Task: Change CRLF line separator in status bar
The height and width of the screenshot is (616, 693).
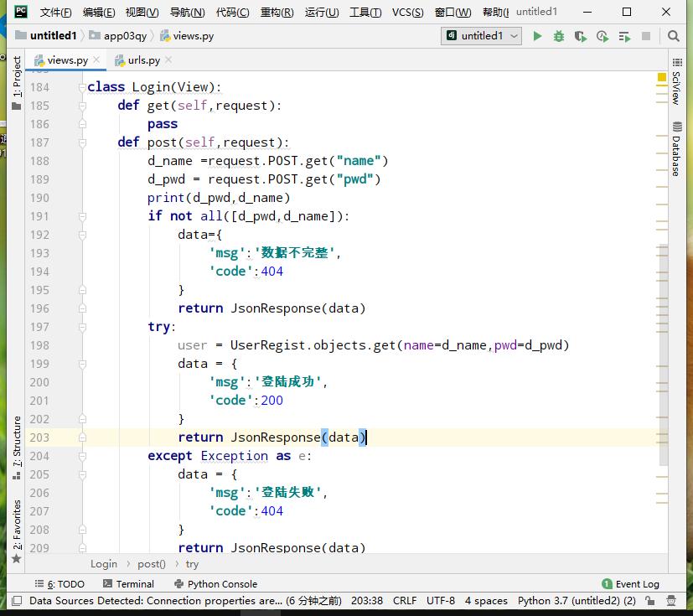Action: pos(404,600)
